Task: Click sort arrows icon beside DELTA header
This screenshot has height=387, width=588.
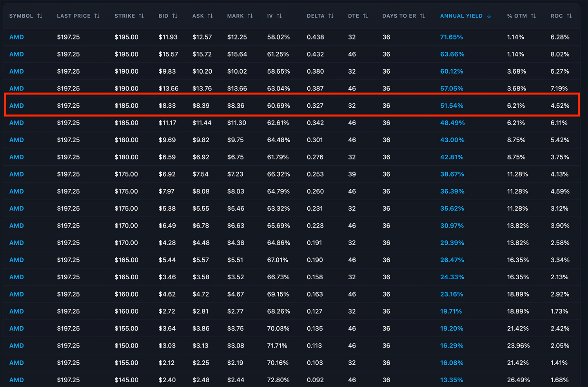Action: [x=331, y=16]
